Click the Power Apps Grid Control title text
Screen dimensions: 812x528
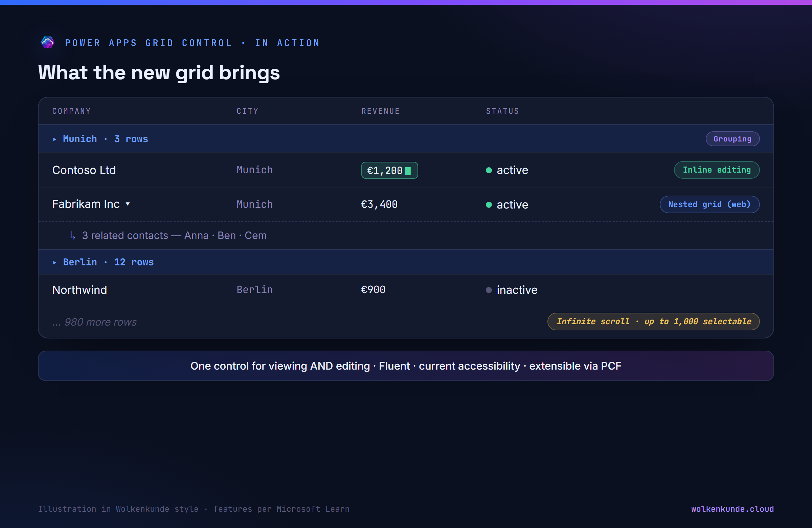pyautogui.click(x=193, y=43)
